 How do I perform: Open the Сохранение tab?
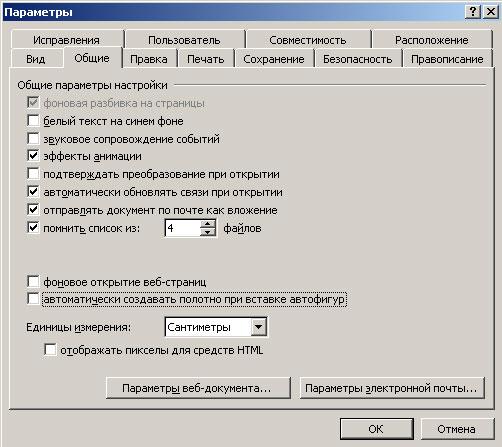pyautogui.click(x=274, y=59)
